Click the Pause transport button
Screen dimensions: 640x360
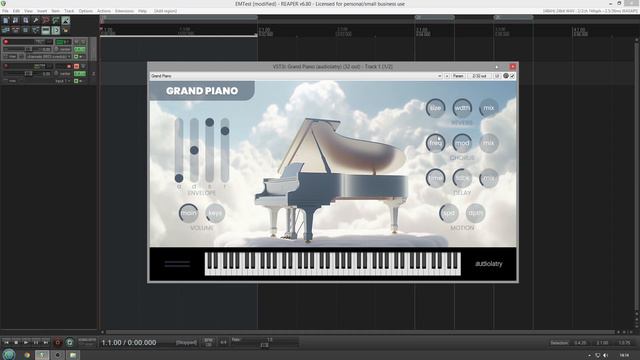36,342
